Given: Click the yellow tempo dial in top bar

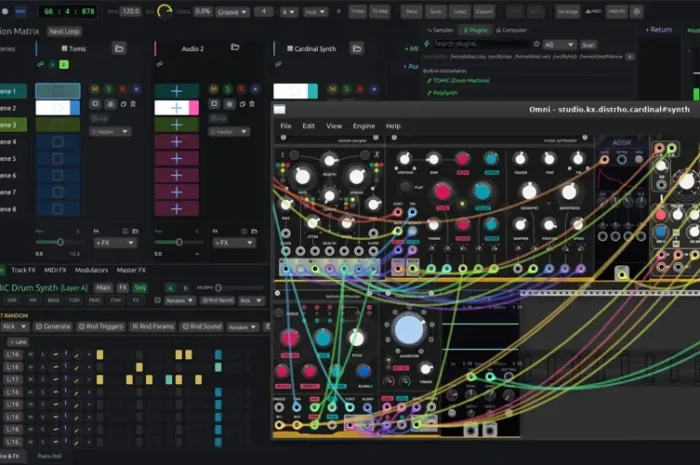Looking at the screenshot, I should 165,11.
